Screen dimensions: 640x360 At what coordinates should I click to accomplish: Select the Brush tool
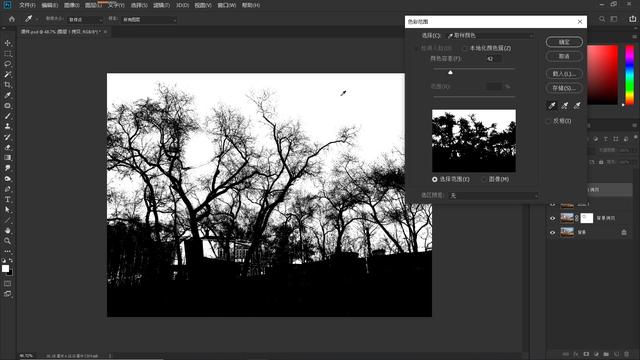click(x=7, y=116)
